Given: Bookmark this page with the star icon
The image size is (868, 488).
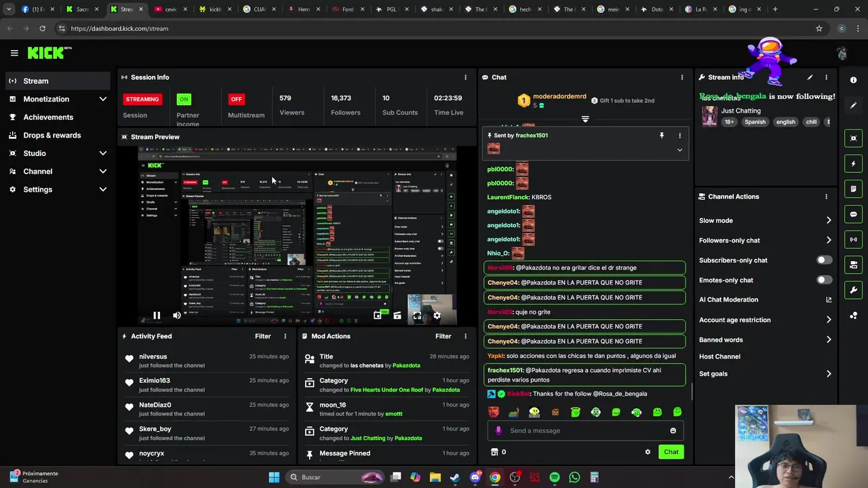Looking at the screenshot, I should click(819, 28).
